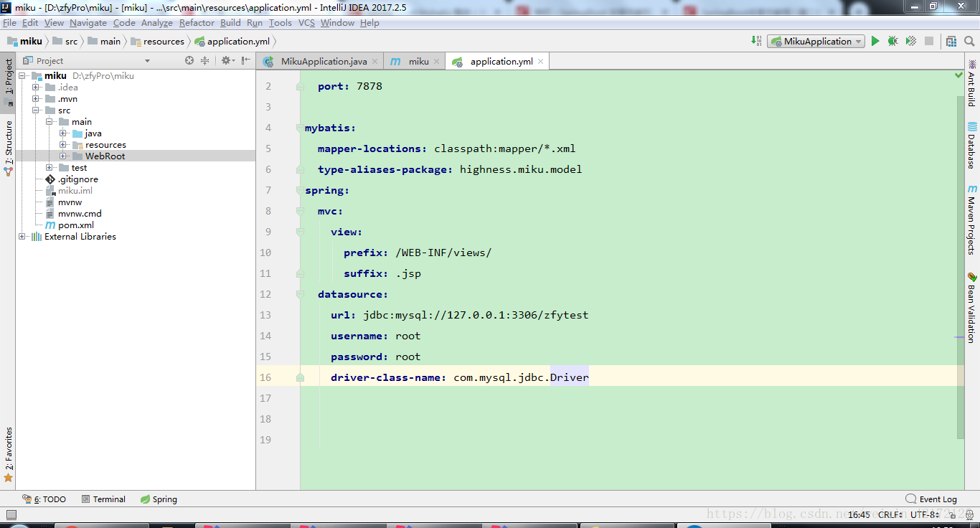Open the File menu

tap(9, 23)
